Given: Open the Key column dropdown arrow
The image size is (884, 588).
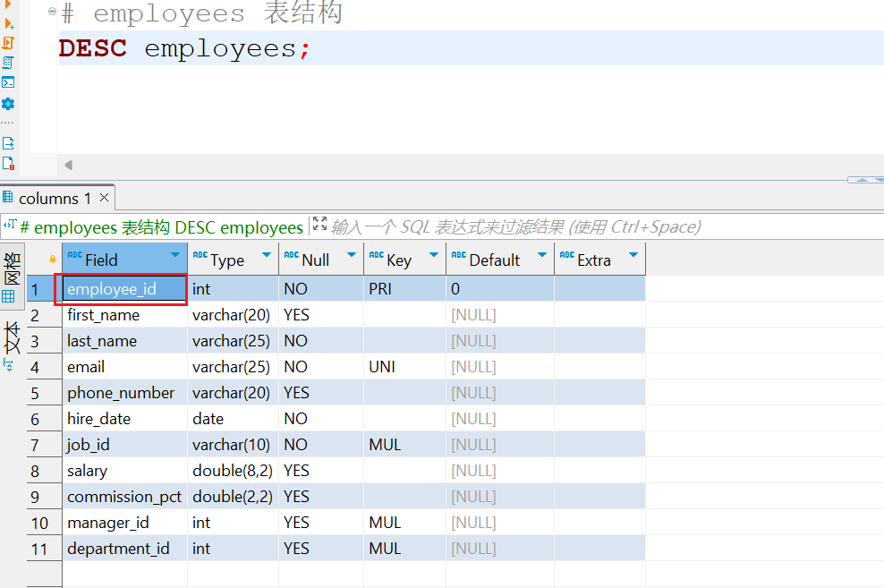Looking at the screenshot, I should pos(433,256).
